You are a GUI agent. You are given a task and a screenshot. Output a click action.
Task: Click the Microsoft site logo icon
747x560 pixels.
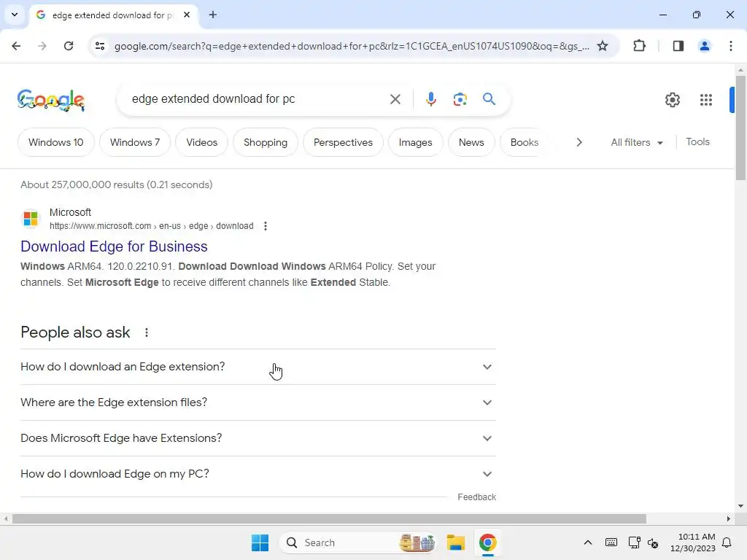[x=31, y=219]
